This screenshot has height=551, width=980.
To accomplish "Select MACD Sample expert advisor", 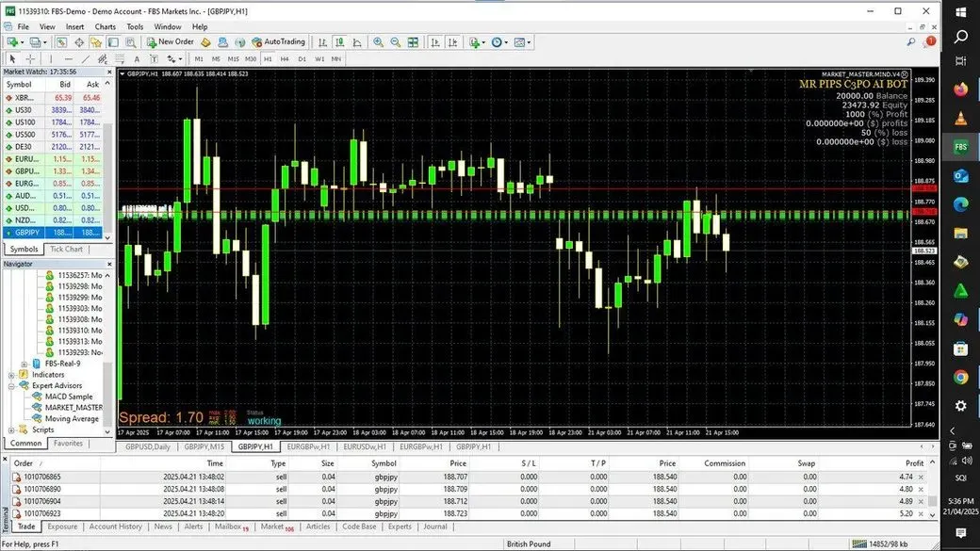I will click(x=69, y=397).
